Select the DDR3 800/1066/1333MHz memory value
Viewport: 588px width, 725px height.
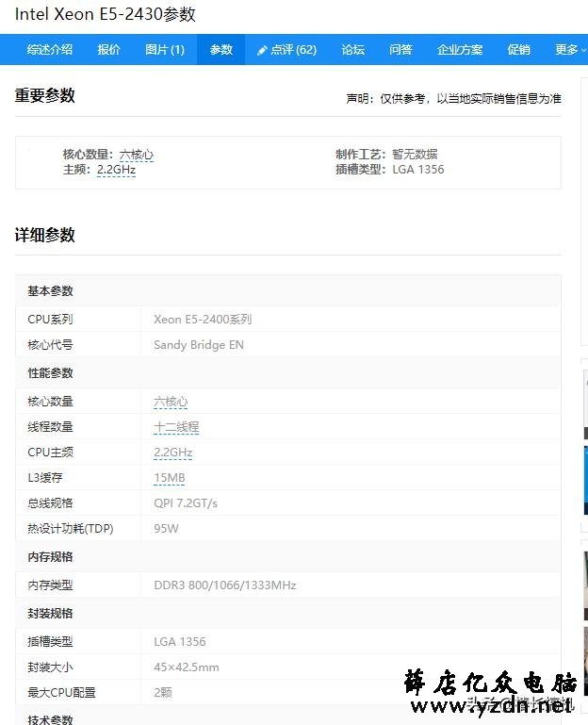[x=224, y=585]
